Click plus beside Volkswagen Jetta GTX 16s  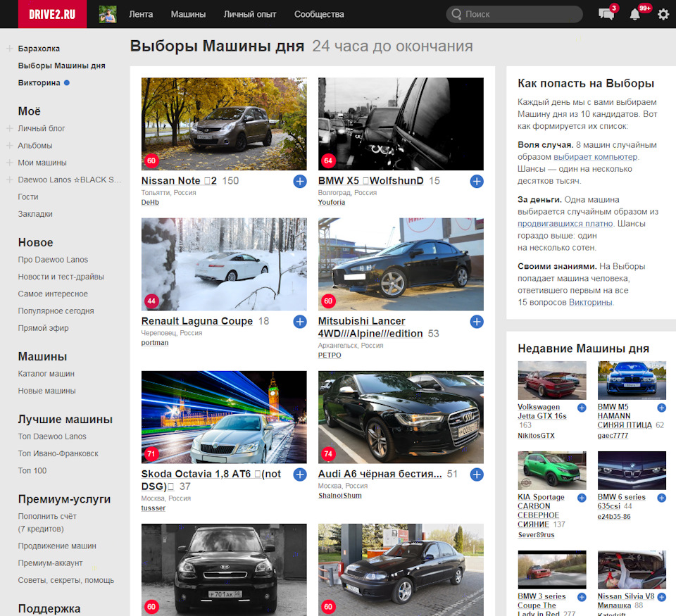pyautogui.click(x=582, y=408)
